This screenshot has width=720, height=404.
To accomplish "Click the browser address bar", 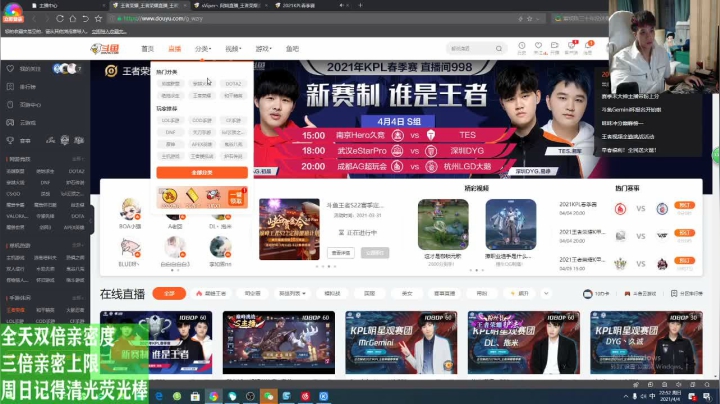I will (317, 19).
